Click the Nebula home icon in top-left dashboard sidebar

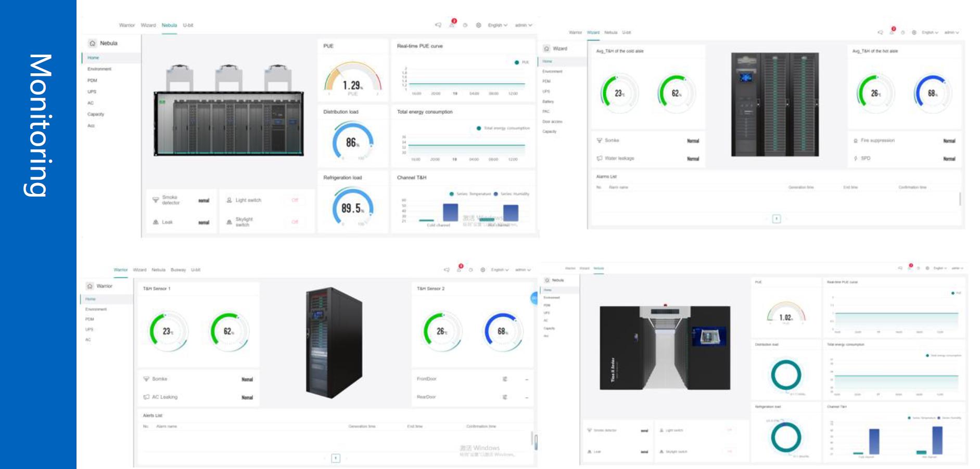93,44
